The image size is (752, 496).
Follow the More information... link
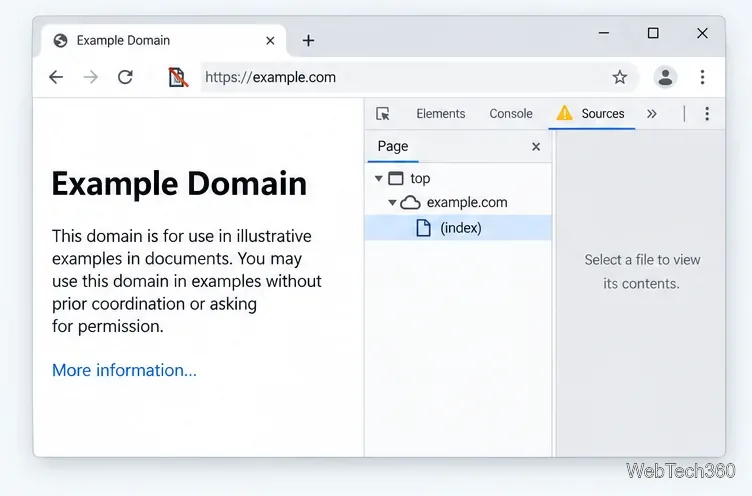pyautogui.click(x=124, y=370)
